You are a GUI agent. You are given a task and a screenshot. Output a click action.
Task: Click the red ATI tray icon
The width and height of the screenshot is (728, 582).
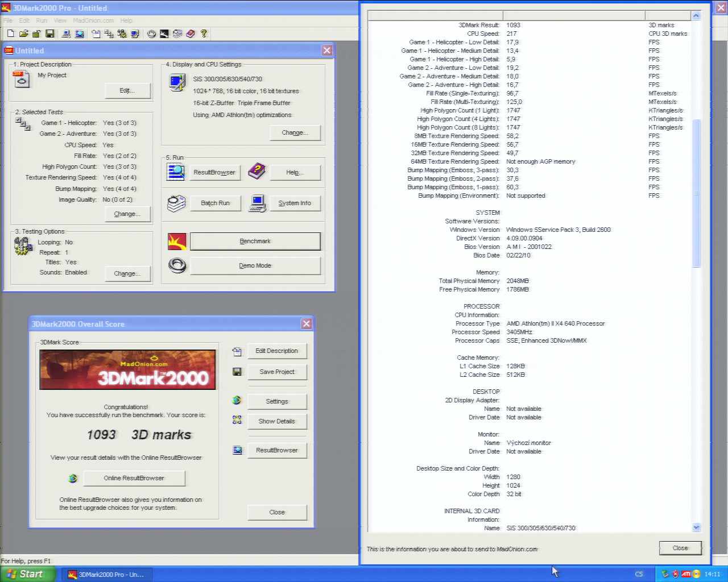(686, 574)
